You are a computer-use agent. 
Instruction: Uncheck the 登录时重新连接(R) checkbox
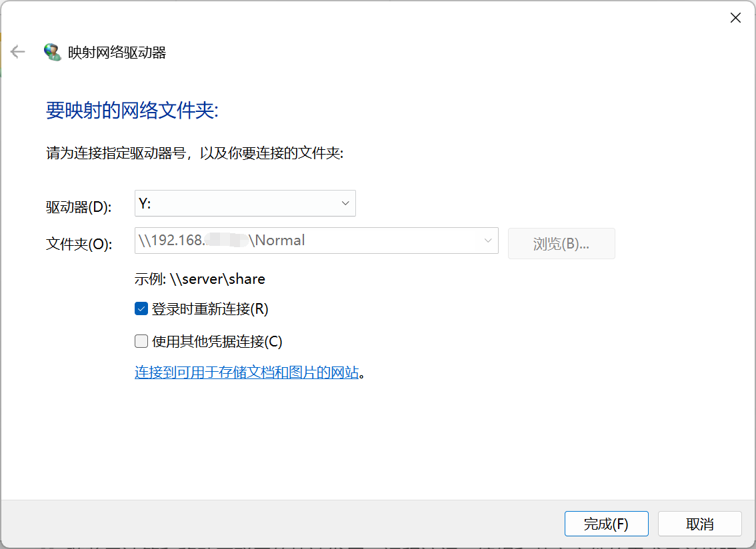141,309
